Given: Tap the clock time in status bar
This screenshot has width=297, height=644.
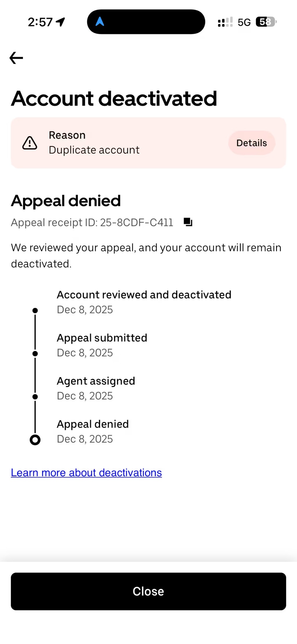Looking at the screenshot, I should (x=40, y=22).
